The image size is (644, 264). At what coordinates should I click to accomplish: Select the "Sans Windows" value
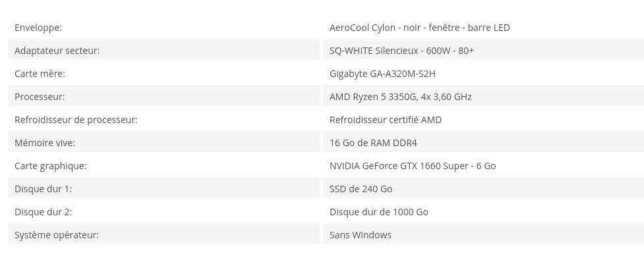pyautogui.click(x=361, y=235)
